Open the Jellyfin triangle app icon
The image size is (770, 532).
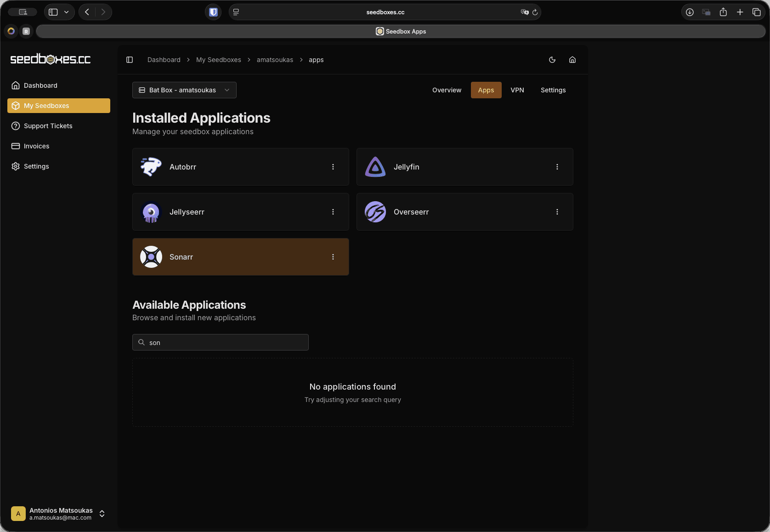tap(375, 167)
